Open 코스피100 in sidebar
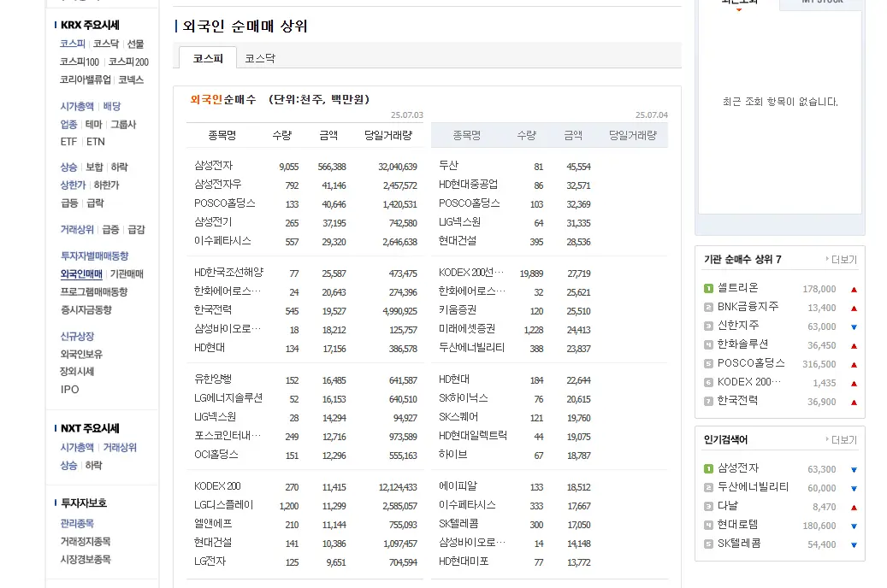Image resolution: width=887 pixels, height=588 pixels. click(x=80, y=62)
